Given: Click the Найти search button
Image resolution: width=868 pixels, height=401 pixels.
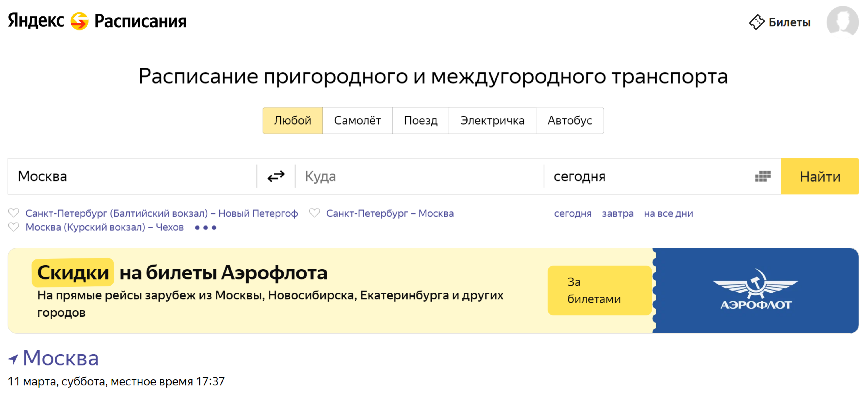Looking at the screenshot, I should tap(820, 176).
